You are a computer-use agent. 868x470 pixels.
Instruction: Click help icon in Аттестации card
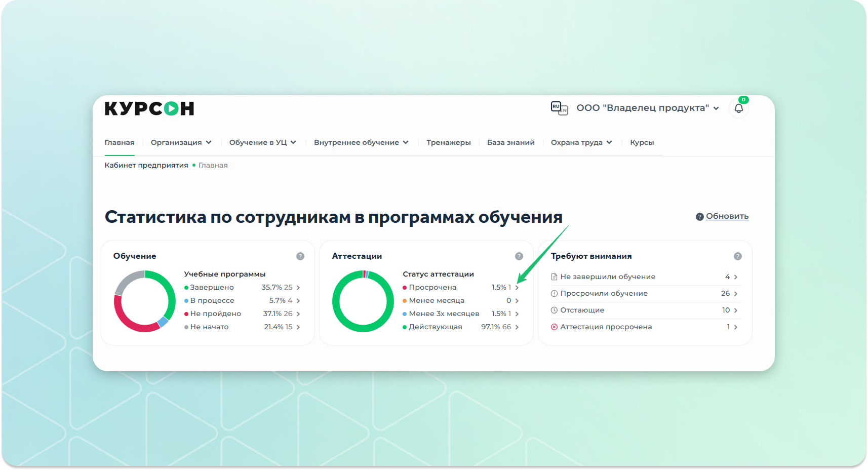[519, 256]
